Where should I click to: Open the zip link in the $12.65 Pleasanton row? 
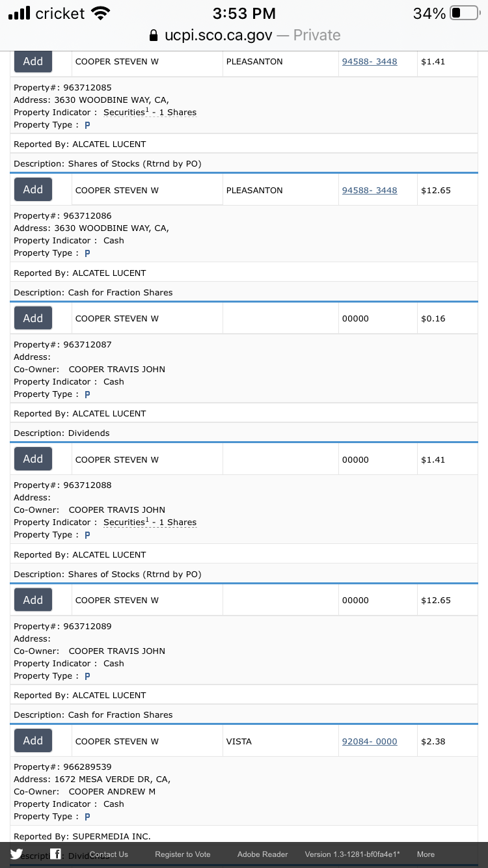pos(370,190)
